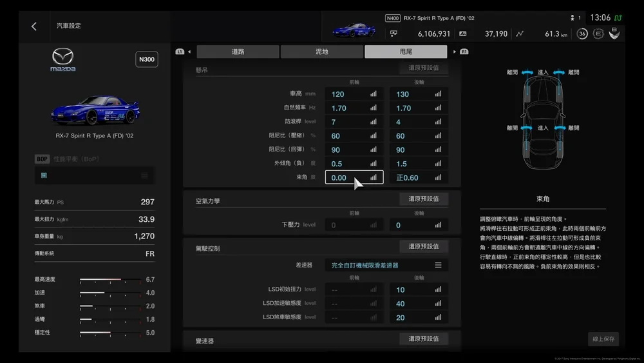Open bar adjuster for rear 防滾桿
644x363 pixels.
(438, 122)
